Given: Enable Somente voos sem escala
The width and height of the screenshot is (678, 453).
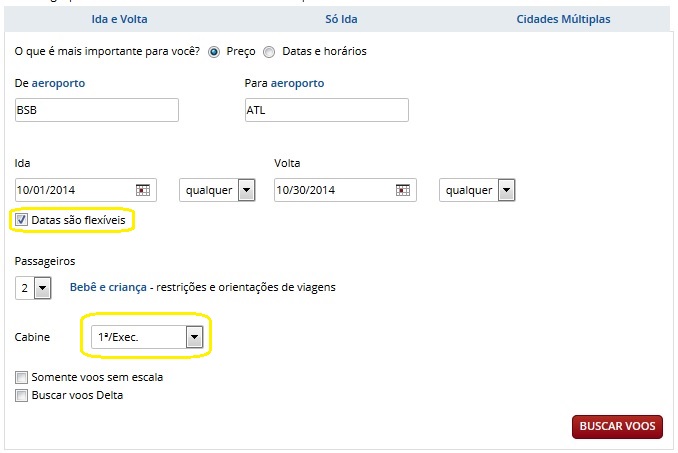Looking at the screenshot, I should 21,377.
